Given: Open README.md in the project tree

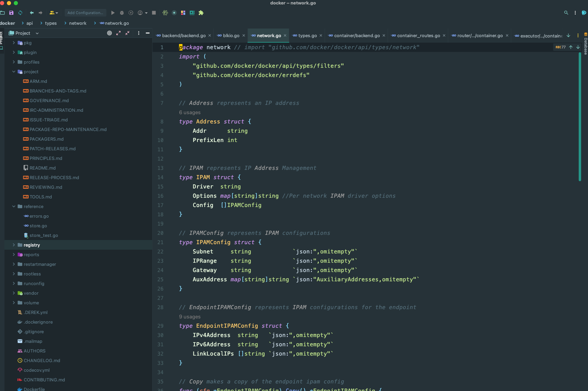Looking at the screenshot, I should tap(43, 168).
